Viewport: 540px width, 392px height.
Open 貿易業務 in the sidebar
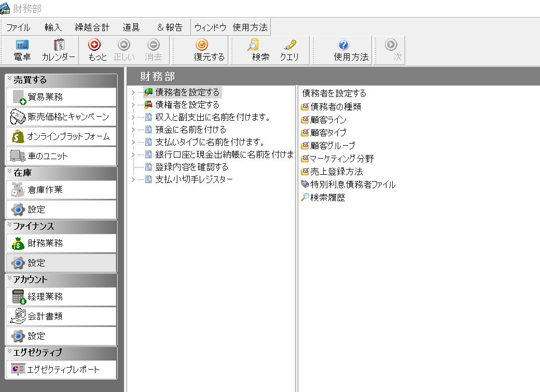coord(61,97)
